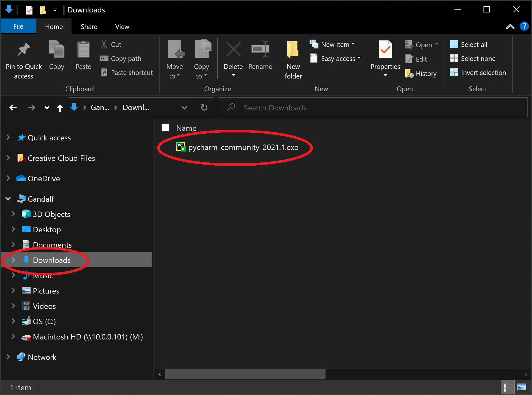Open Help with the question mark icon

coord(524,26)
